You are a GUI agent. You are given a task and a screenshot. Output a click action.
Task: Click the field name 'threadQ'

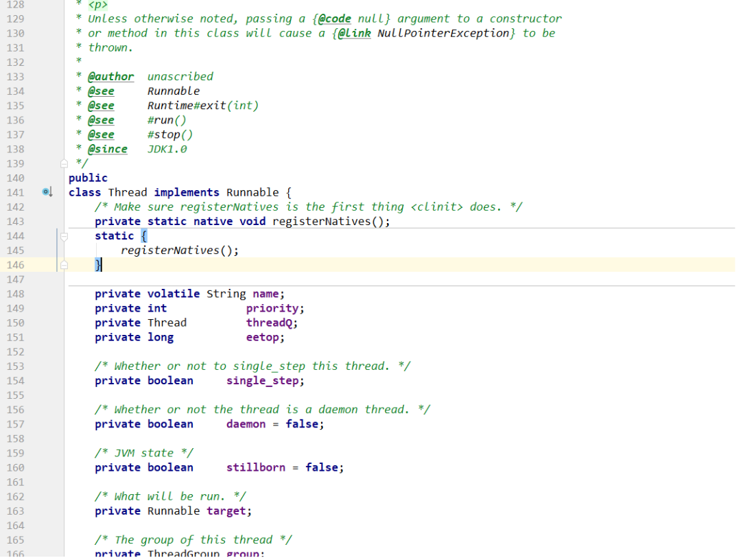point(270,323)
